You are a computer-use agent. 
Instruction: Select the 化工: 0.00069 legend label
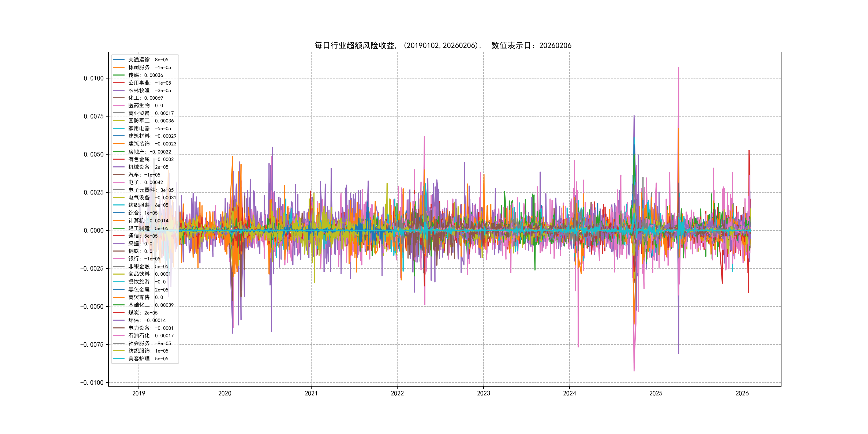145,98
